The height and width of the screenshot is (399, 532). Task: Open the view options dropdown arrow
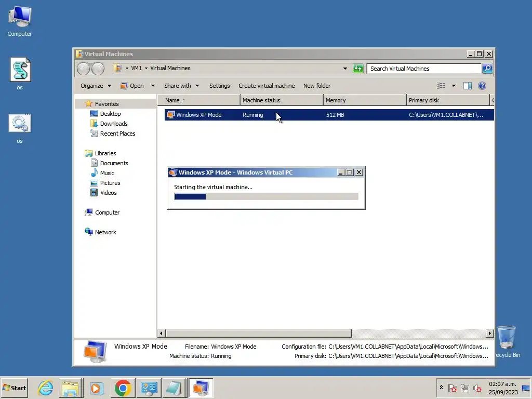click(x=454, y=86)
